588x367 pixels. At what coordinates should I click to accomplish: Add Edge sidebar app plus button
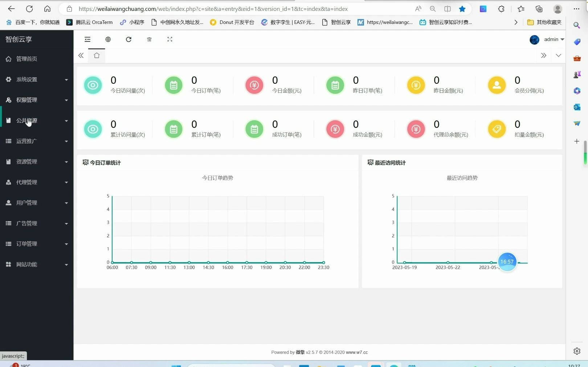[x=577, y=141]
